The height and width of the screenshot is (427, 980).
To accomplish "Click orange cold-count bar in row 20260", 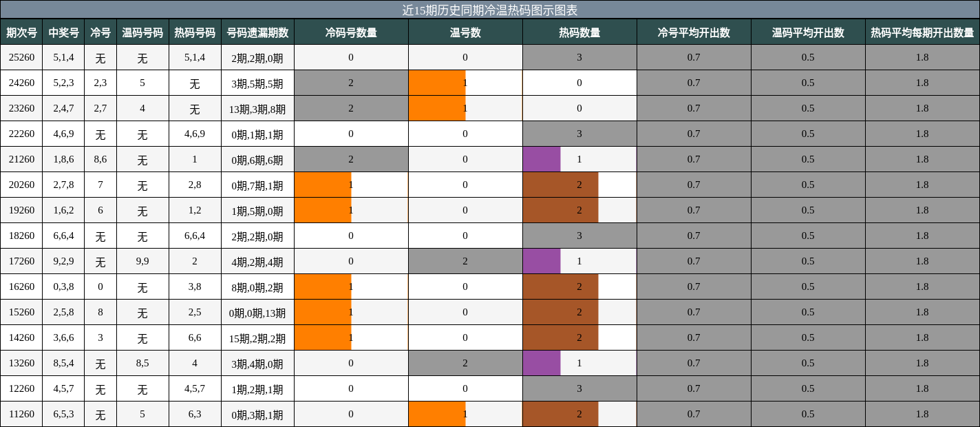I will pyautogui.click(x=323, y=185).
